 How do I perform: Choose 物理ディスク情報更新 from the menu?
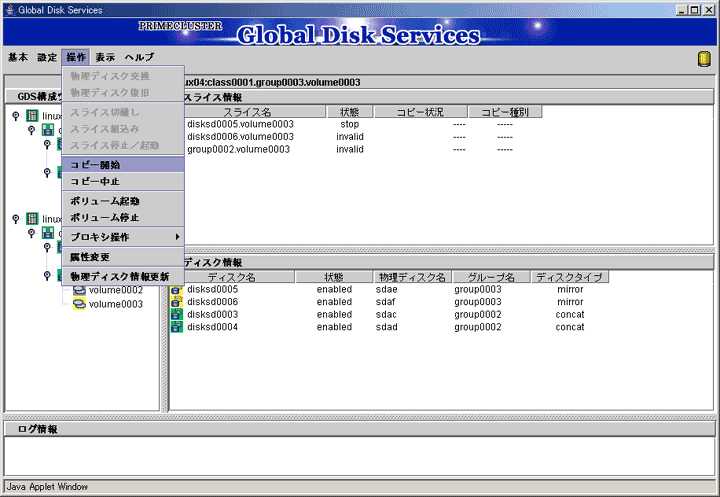(123, 277)
